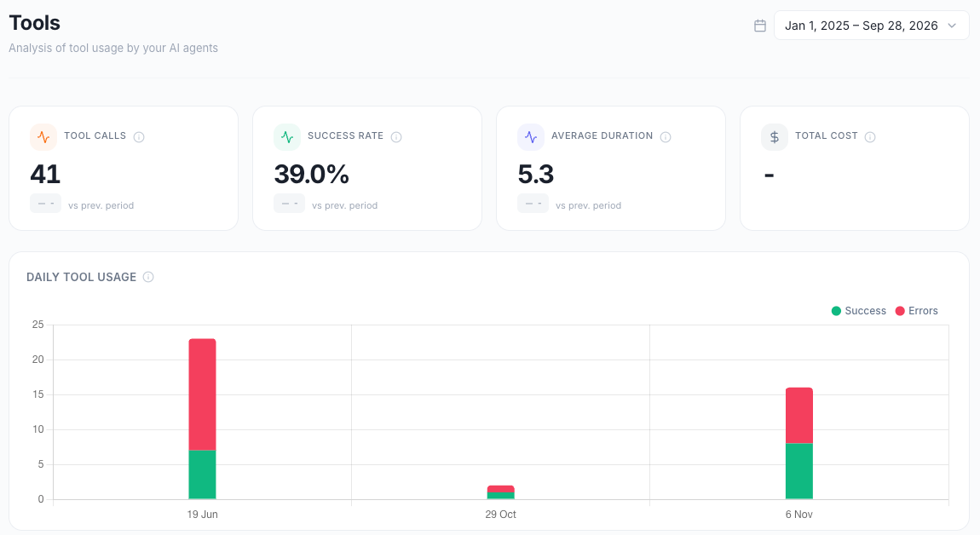Image resolution: width=980 pixels, height=535 pixels.
Task: Click the 41 tool calls value
Action: pos(45,175)
